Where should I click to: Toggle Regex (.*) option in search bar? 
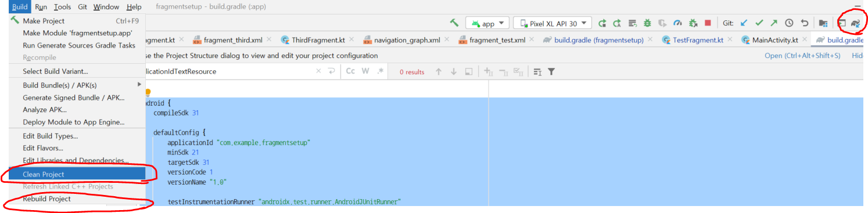pos(381,71)
